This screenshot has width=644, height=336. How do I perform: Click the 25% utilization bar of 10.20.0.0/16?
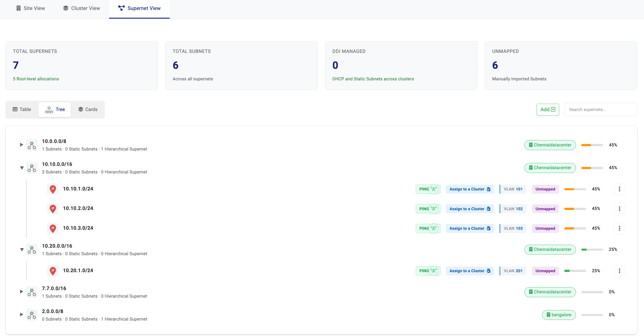(x=592, y=250)
